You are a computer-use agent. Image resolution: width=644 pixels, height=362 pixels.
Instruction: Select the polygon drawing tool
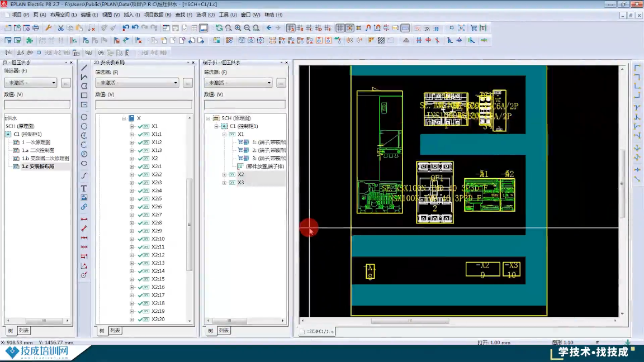click(84, 86)
